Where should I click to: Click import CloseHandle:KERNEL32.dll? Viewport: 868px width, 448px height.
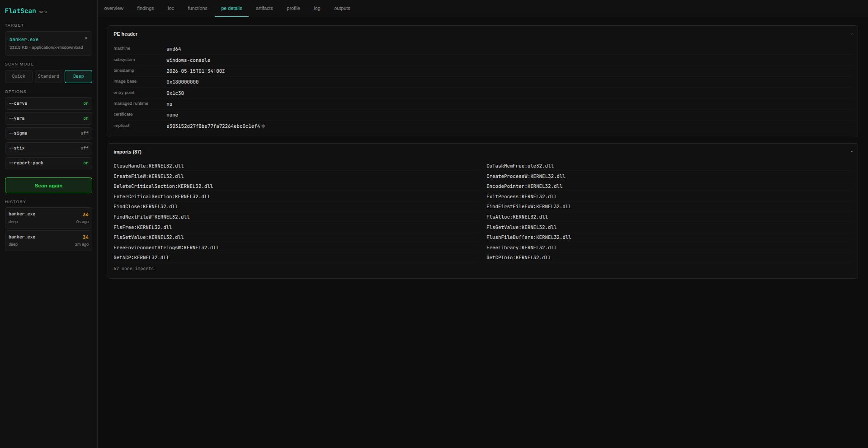point(148,166)
